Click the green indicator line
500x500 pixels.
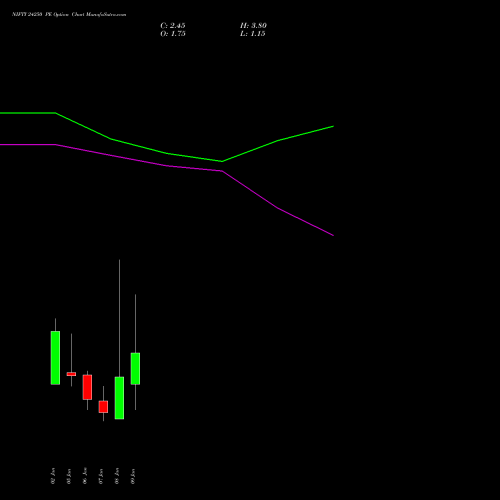167,153
